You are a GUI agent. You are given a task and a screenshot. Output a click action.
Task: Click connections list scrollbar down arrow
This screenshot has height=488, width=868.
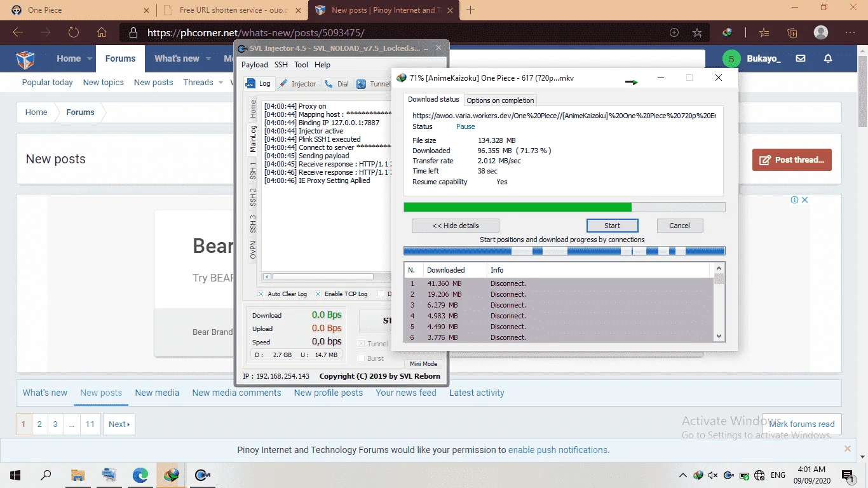[719, 336]
